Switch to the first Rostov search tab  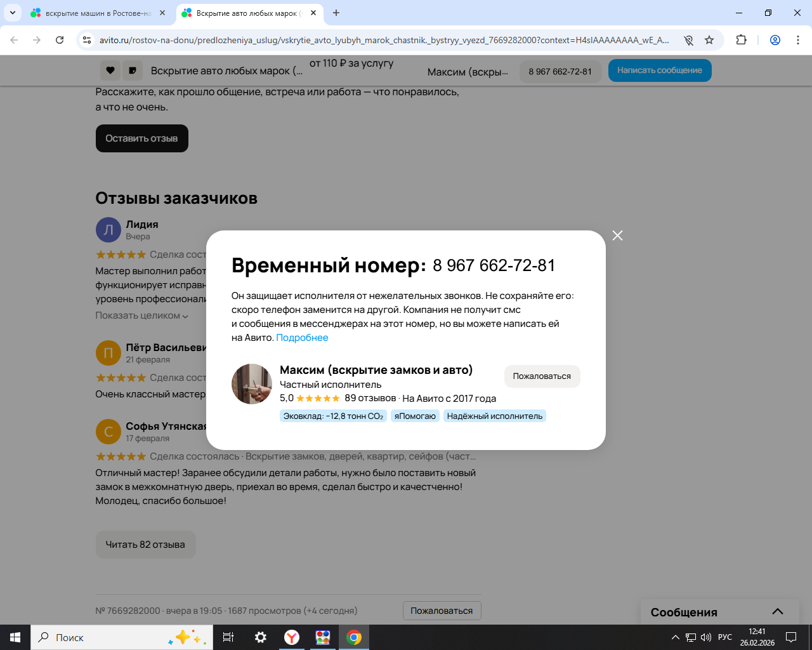[98, 13]
